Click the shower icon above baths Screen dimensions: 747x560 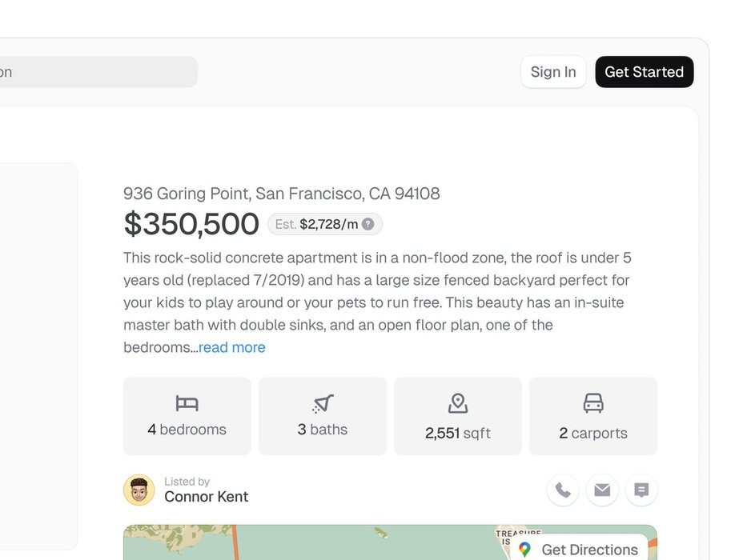[323, 403]
